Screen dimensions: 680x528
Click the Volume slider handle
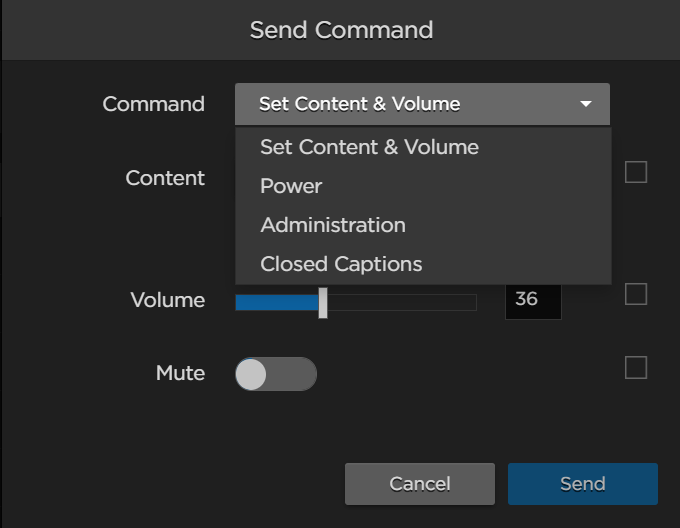click(323, 302)
